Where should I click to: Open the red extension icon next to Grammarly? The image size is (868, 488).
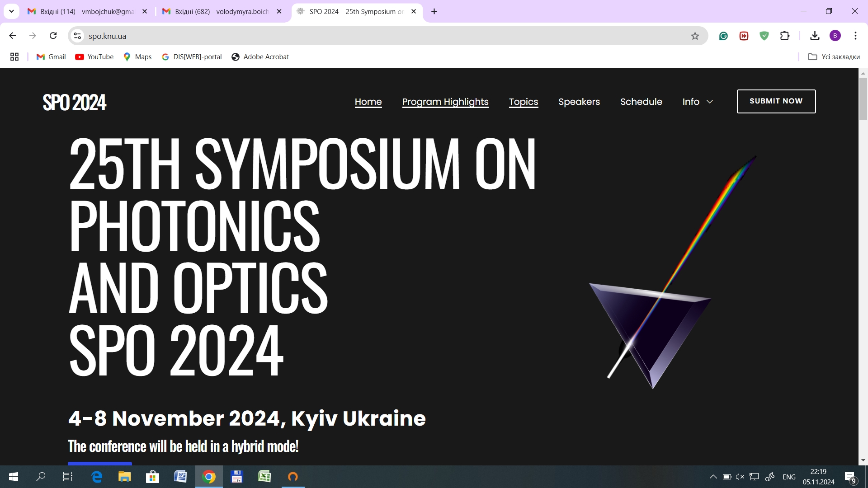tap(744, 36)
